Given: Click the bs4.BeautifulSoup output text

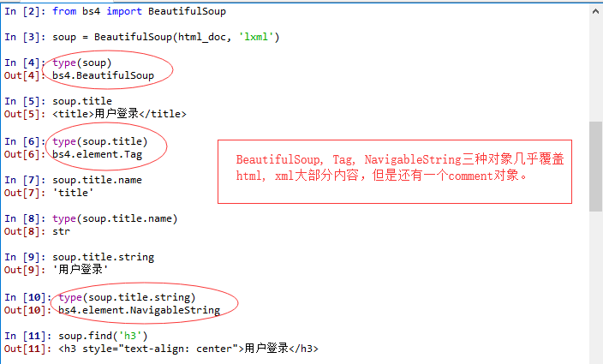Looking at the screenshot, I should tap(103, 75).
